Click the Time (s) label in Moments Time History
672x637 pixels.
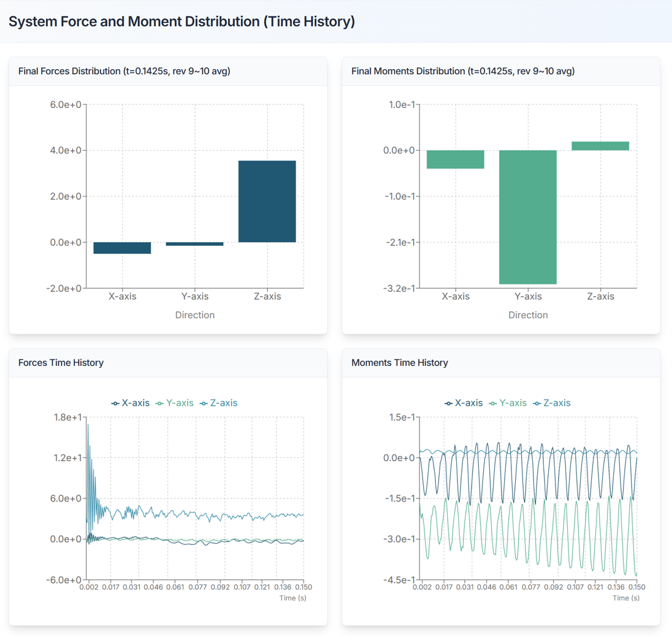[626, 598]
